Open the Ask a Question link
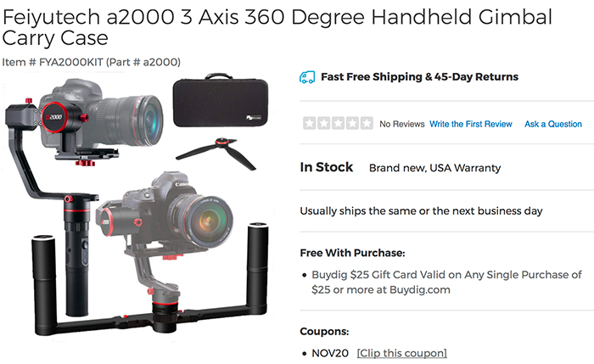The image size is (594, 364). pos(553,124)
